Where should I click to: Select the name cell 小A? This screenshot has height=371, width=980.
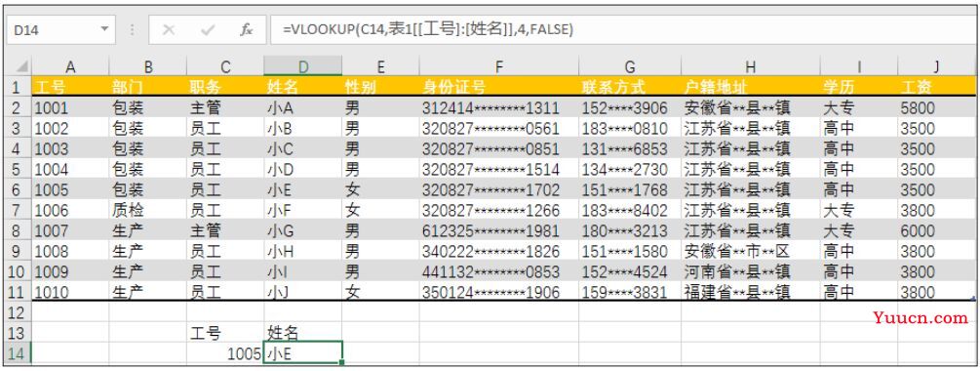(x=302, y=107)
